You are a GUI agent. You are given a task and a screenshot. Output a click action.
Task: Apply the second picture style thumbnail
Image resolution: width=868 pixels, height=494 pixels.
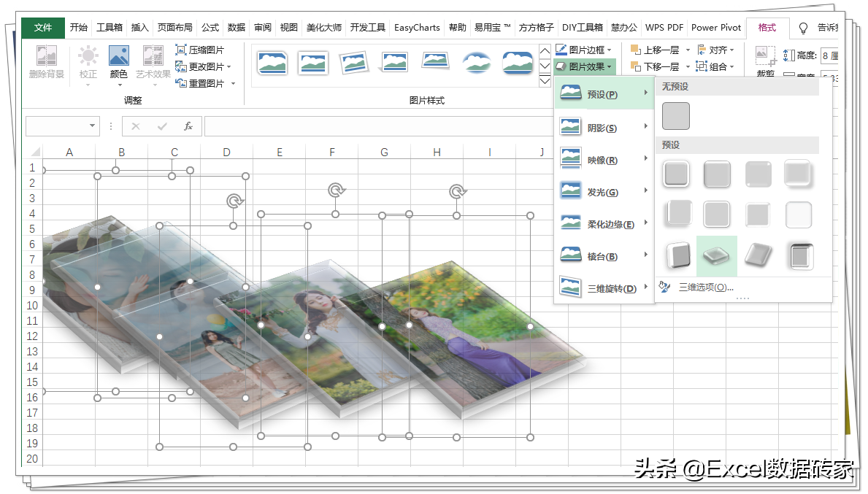coord(312,63)
